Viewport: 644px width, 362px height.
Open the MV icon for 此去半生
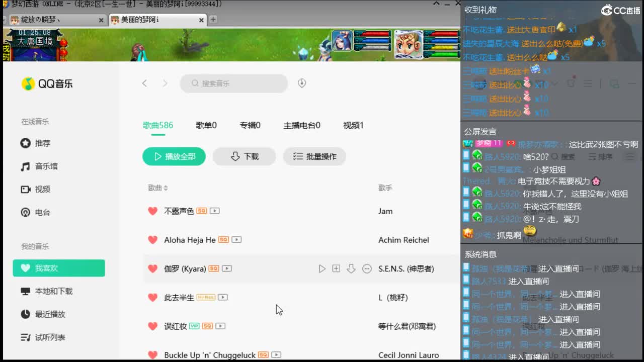tap(223, 297)
